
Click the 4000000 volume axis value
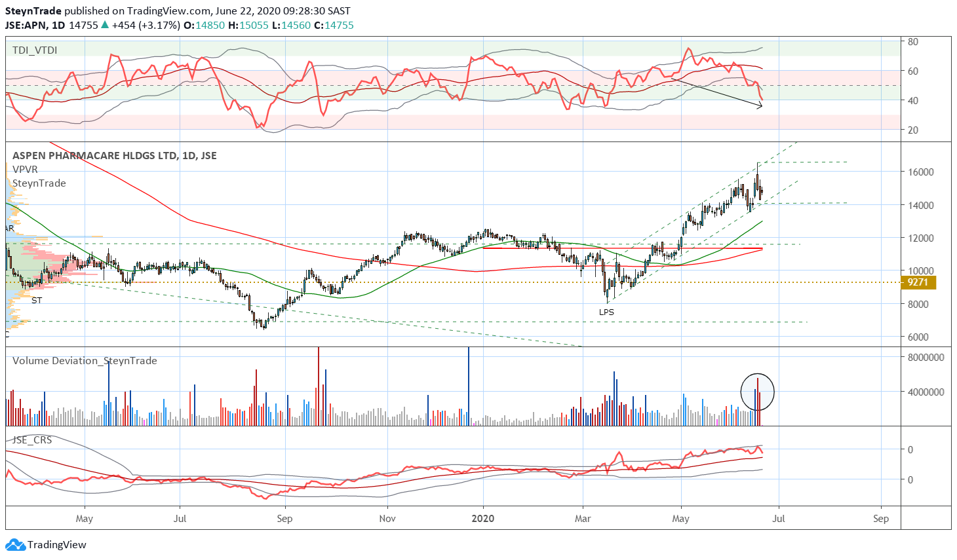(926, 392)
